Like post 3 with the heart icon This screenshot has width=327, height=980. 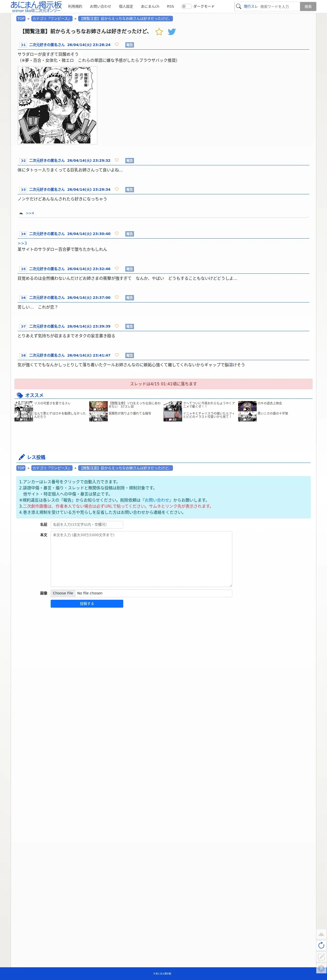point(117,189)
